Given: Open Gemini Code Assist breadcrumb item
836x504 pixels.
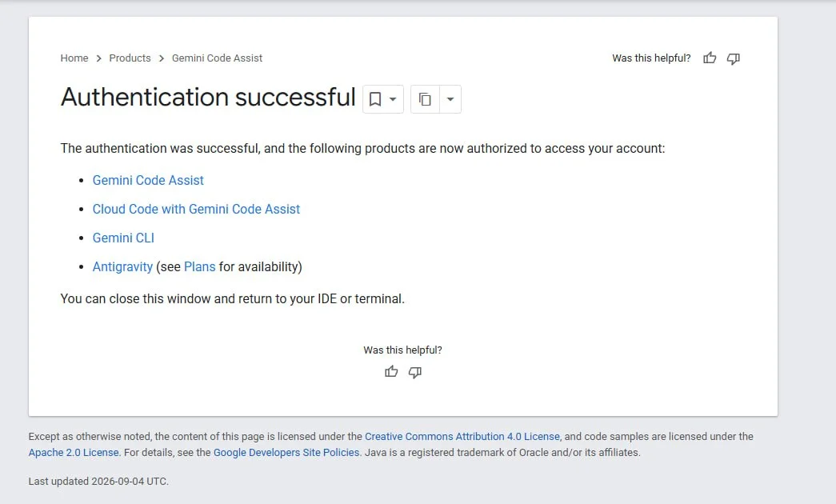Looking at the screenshot, I should (217, 58).
